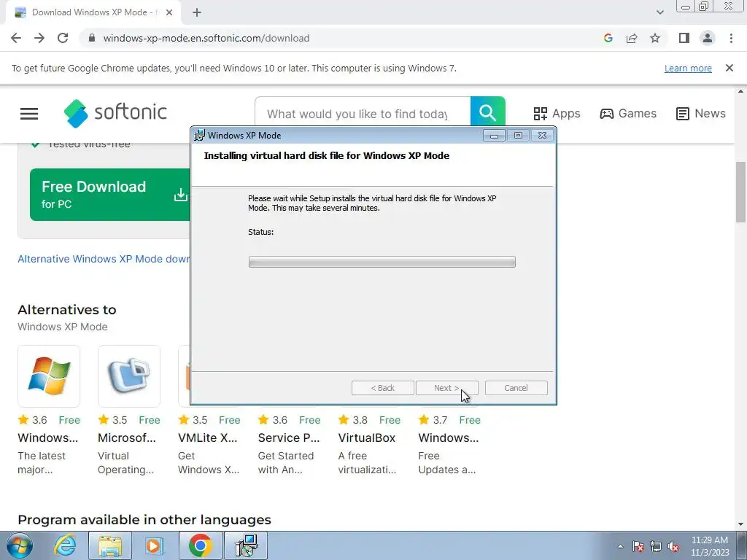Open the Apps section on Softonic

[x=557, y=113]
